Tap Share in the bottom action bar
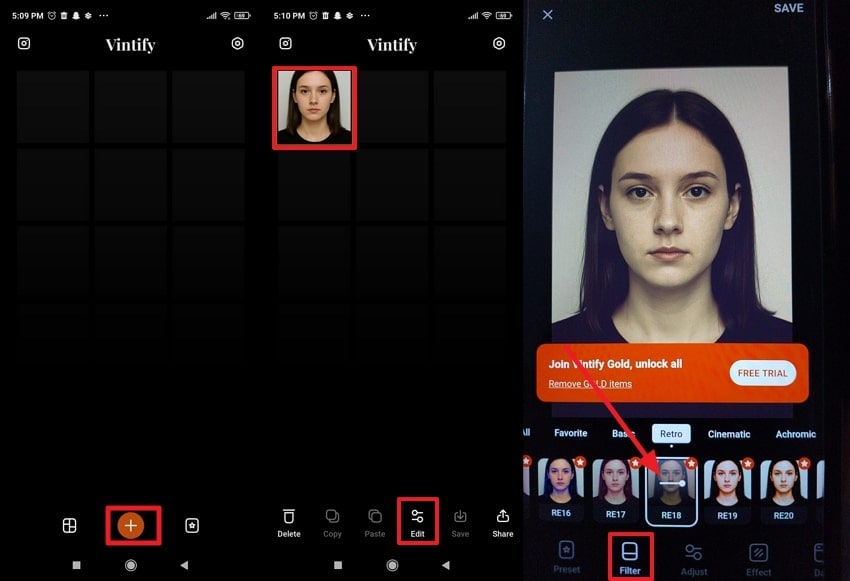Image resolution: width=850 pixels, height=581 pixels. (x=503, y=524)
